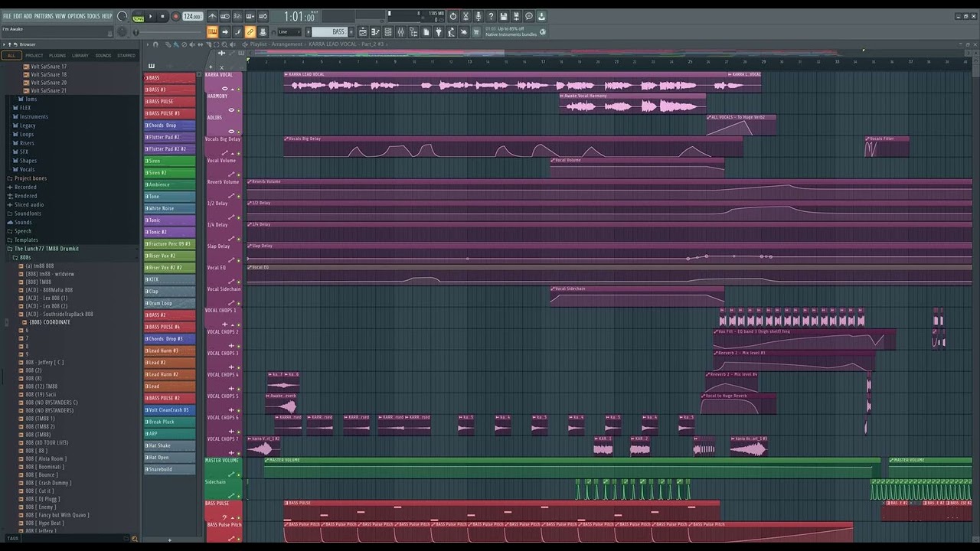Toggle loop recording icon
Image resolution: width=980 pixels, height=551 pixels.
click(263, 16)
